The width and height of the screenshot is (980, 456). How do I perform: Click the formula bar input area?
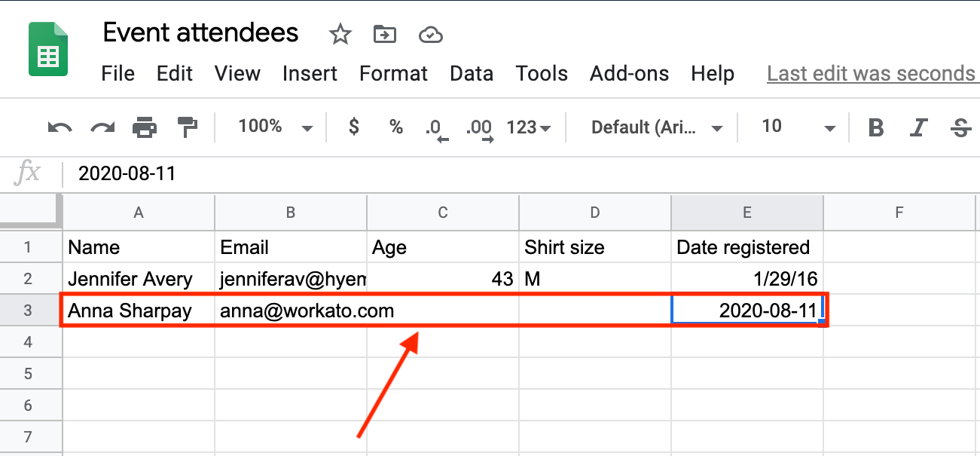[x=301, y=173]
